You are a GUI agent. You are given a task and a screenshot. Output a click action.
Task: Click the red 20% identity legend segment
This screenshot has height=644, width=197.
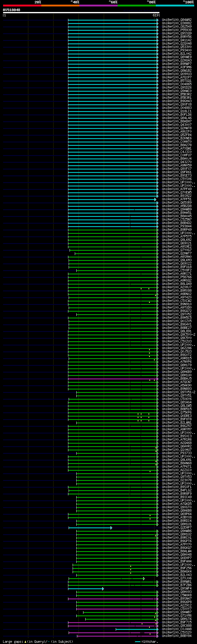(22, 6)
